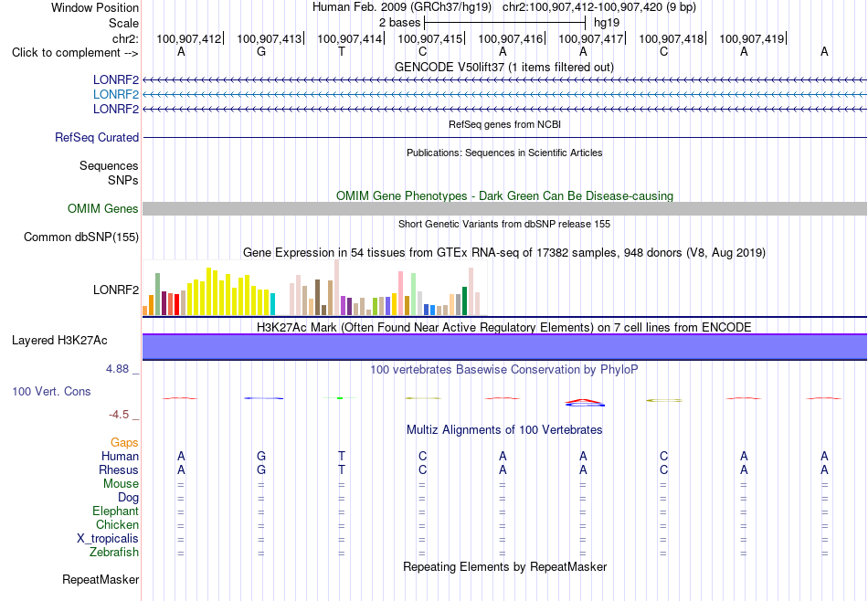This screenshot has width=868, height=601.
Task: Click the LONRF2 label beside GTEx chart
Action: [x=116, y=290]
